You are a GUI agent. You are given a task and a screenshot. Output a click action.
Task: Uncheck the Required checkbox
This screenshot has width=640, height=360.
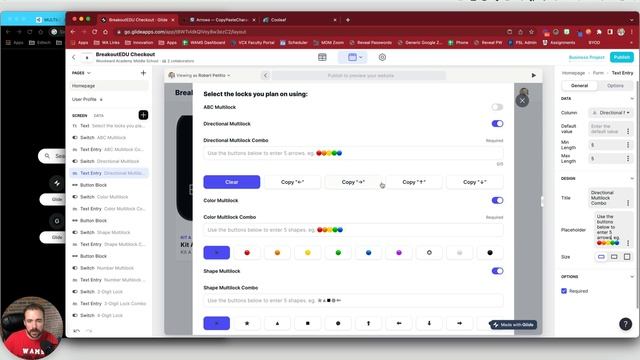(564, 291)
